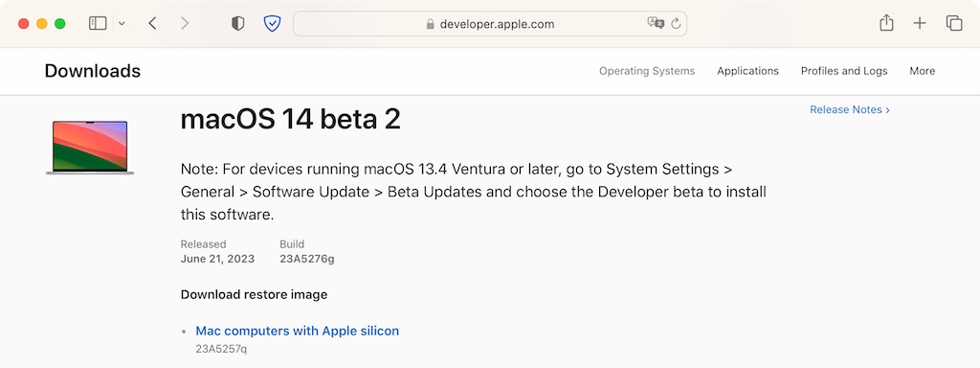The image size is (980, 368).
Task: Click the release date June 21, 2023
Action: click(217, 259)
